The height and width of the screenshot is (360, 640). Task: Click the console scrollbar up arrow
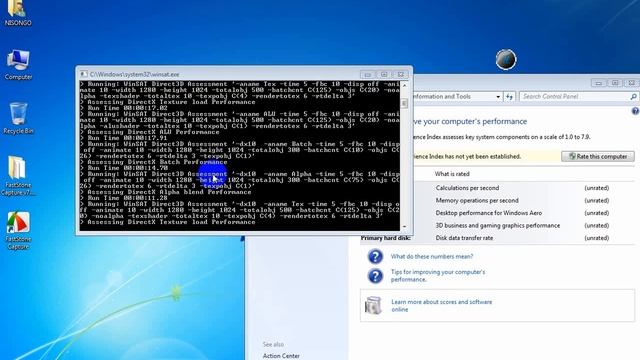(x=404, y=86)
